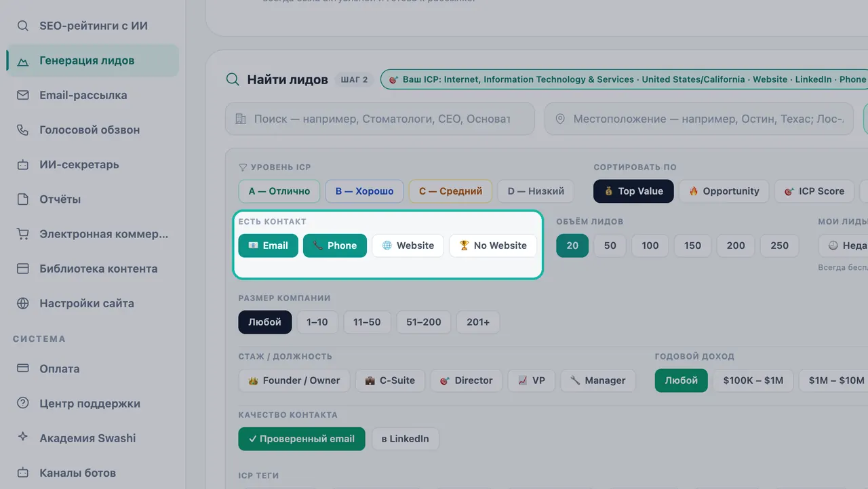This screenshot has height=489, width=868.
Task: Disable the Email contact filter
Action: coord(268,246)
